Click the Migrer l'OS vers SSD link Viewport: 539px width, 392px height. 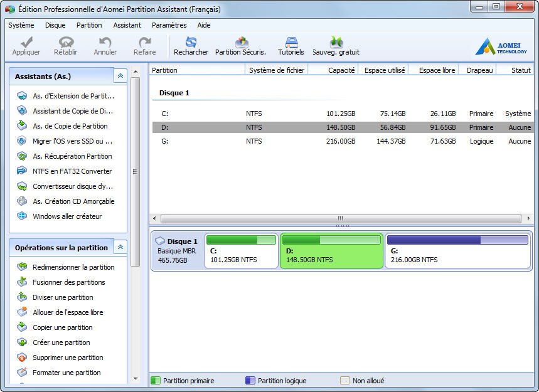click(x=73, y=141)
